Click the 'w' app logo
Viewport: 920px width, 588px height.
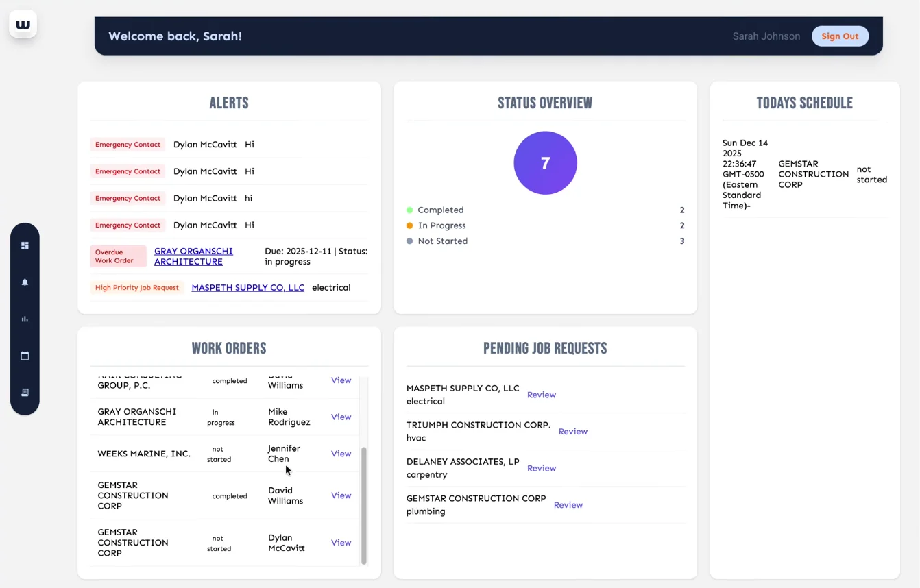tap(23, 23)
